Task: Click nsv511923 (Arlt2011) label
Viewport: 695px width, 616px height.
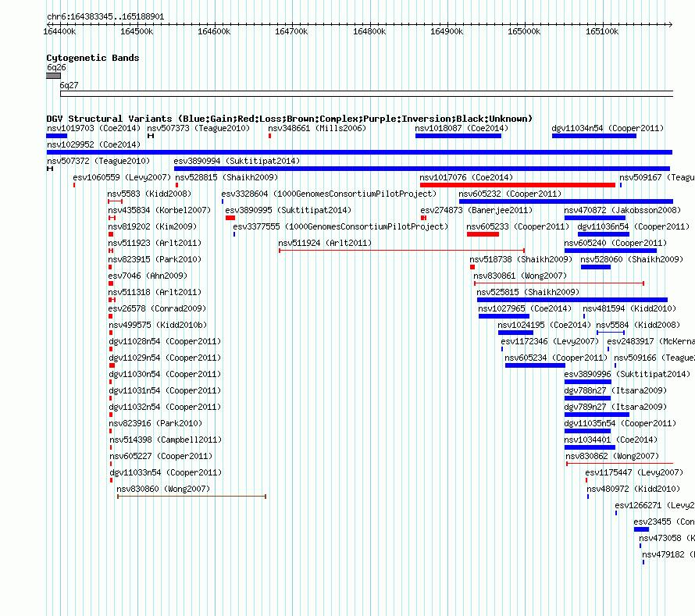Action: (155, 243)
